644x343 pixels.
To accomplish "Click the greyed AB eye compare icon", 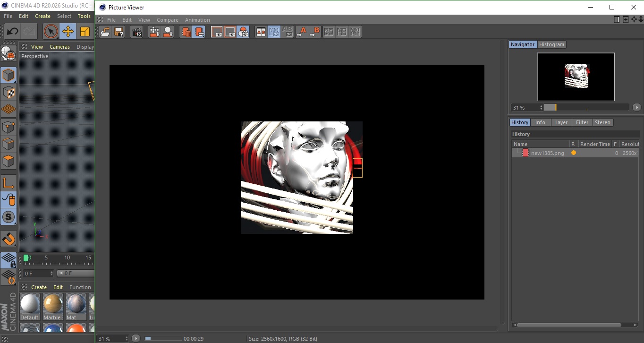I will [287, 32].
